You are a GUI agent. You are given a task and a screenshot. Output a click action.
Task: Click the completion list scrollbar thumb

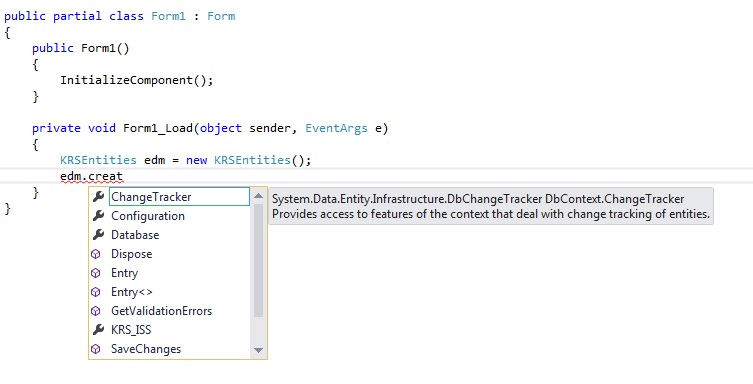258,260
